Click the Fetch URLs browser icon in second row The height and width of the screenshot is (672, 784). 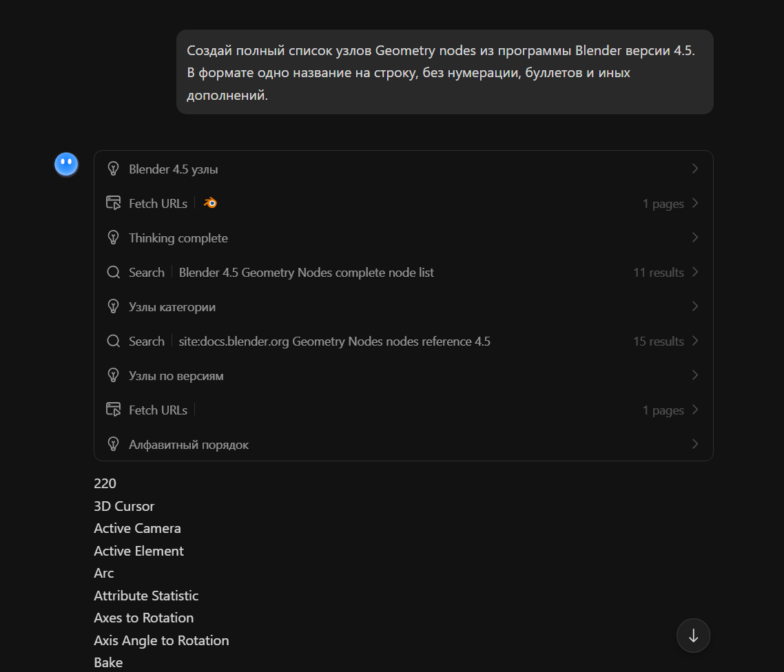(114, 203)
